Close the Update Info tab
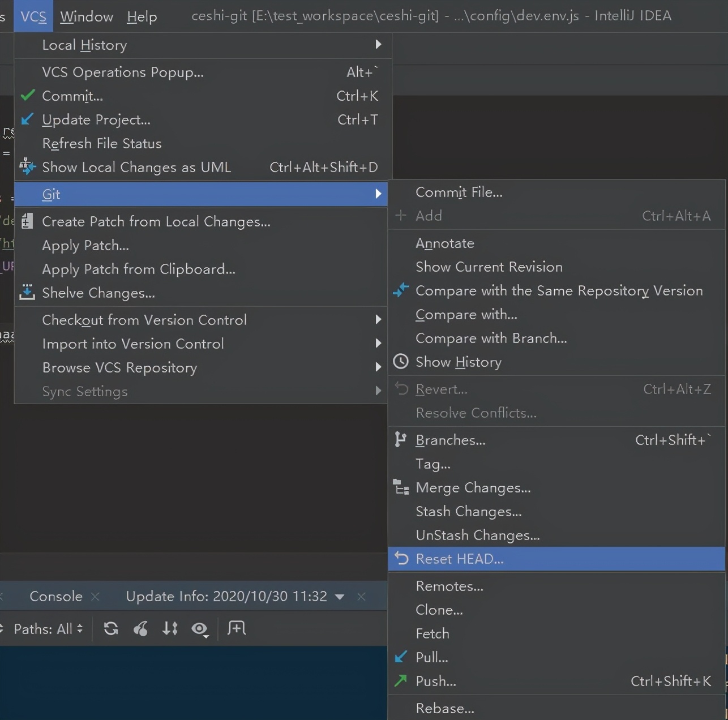The image size is (728, 720). [361, 597]
